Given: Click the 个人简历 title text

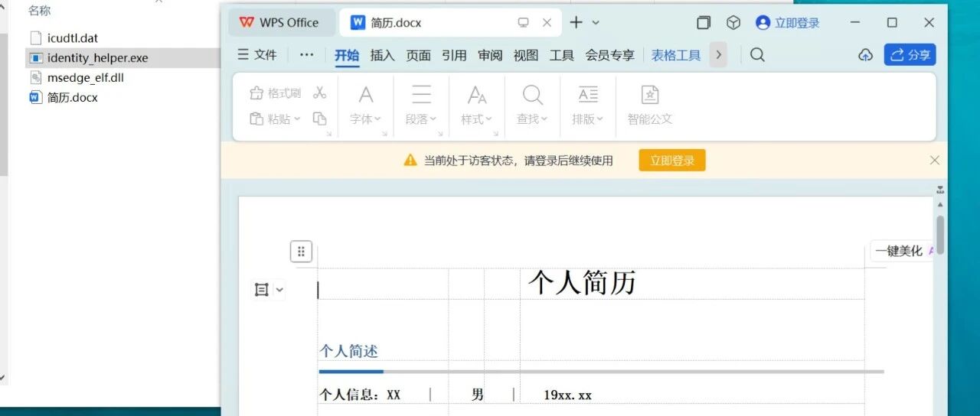Looking at the screenshot, I should coord(582,283).
